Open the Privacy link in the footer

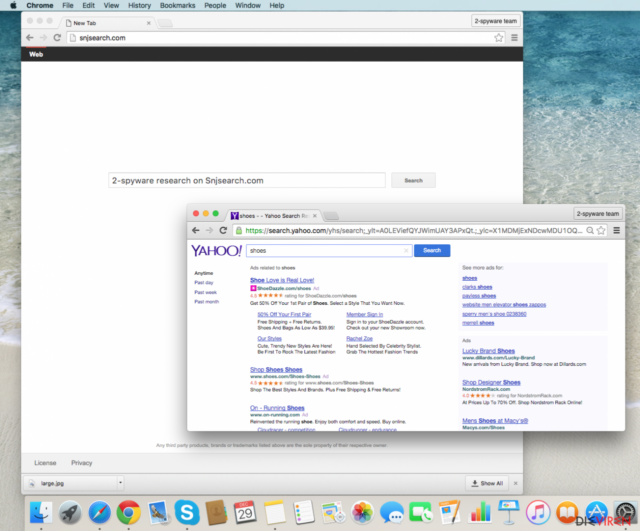tap(82, 463)
